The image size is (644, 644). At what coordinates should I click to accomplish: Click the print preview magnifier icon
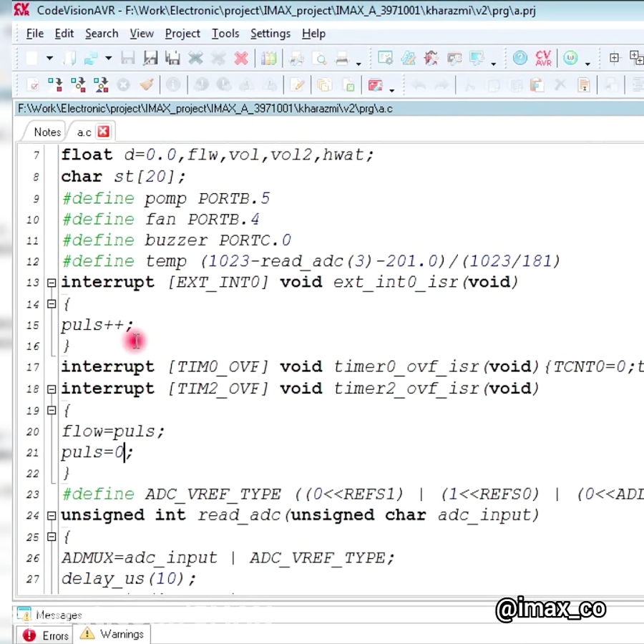point(319,59)
